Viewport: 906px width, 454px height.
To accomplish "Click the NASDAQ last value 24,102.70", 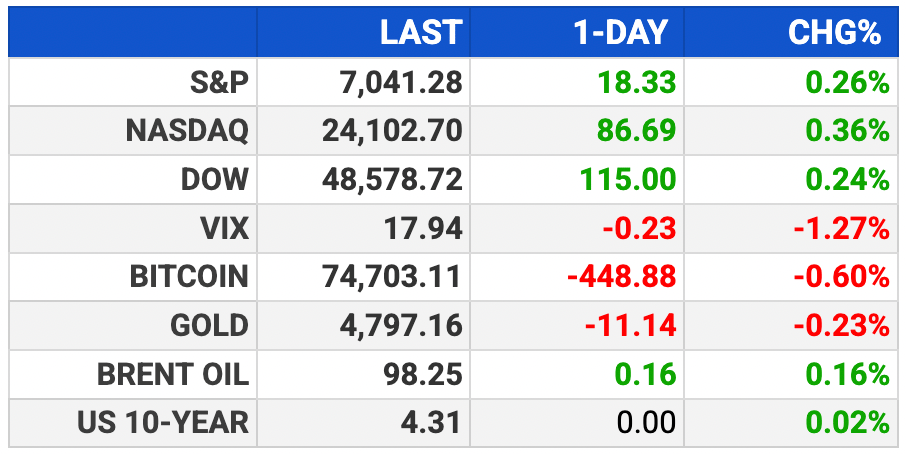I will point(392,131).
